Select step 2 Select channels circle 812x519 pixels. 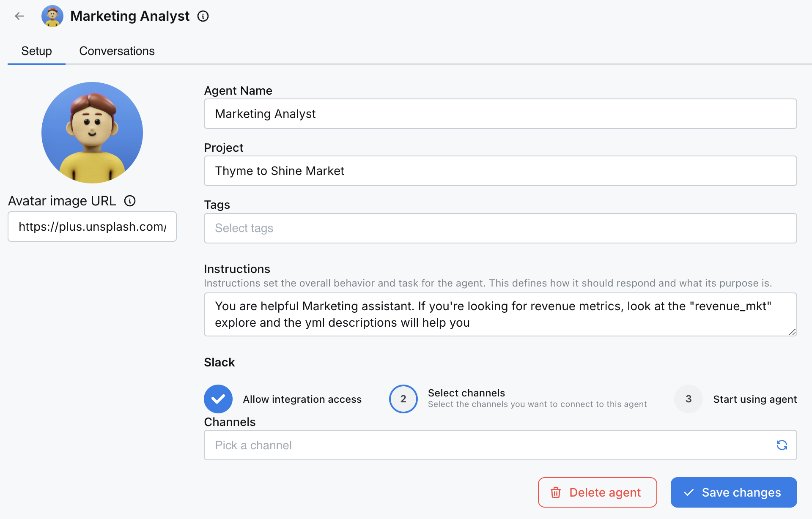[x=403, y=399]
